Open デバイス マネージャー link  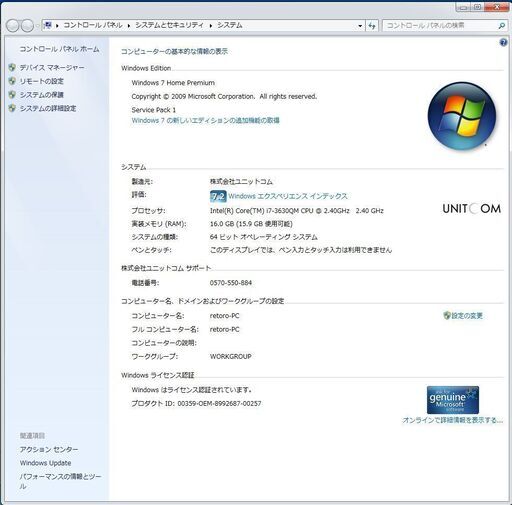[x=52, y=68]
